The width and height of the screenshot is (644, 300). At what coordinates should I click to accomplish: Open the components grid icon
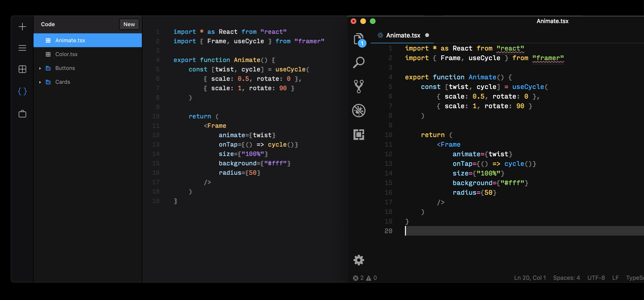tap(23, 69)
